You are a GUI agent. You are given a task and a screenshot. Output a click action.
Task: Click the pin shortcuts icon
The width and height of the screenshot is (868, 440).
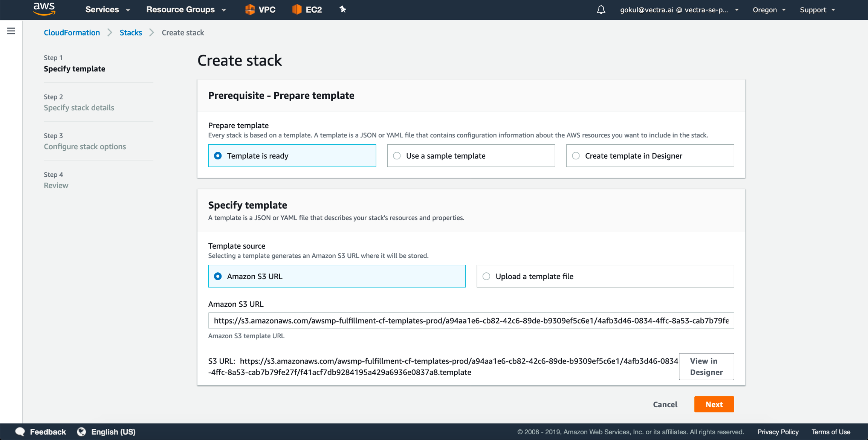[x=342, y=9]
